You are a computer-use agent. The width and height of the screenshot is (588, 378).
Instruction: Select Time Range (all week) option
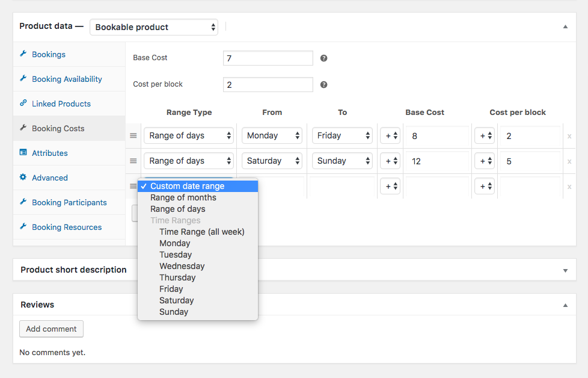[x=202, y=232]
